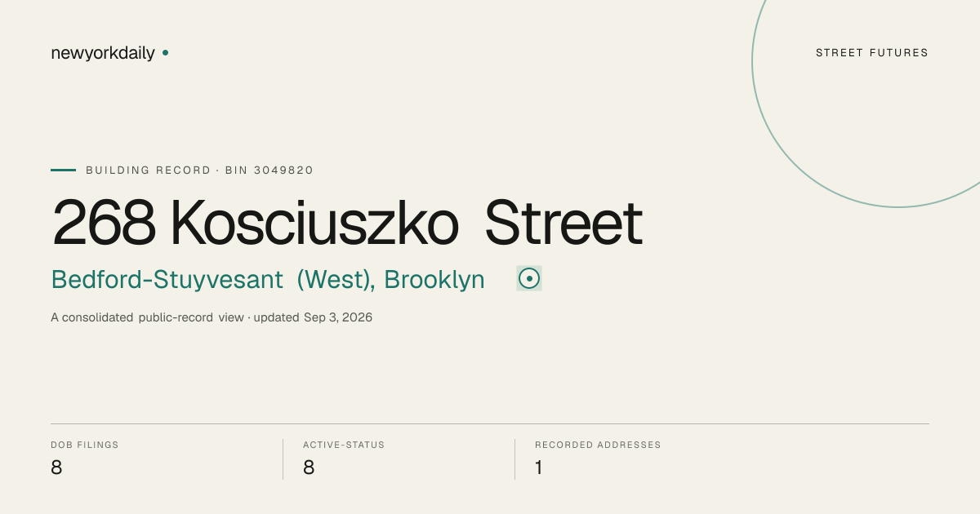Select the DOB FILINGS label
The width and height of the screenshot is (980, 514).
coord(85,445)
